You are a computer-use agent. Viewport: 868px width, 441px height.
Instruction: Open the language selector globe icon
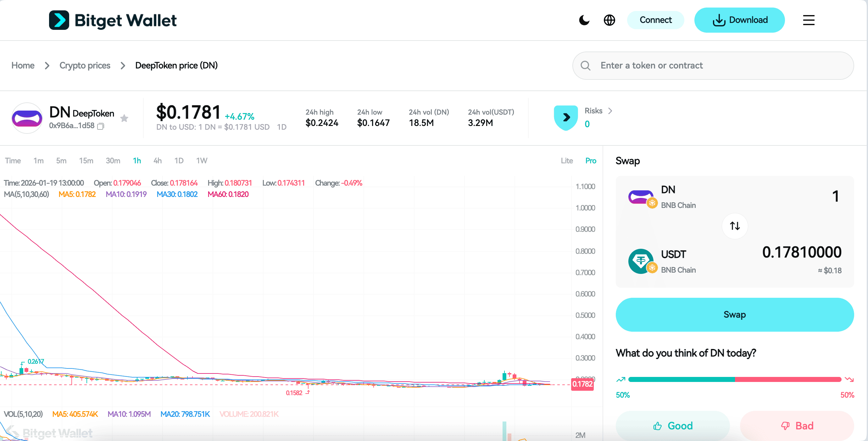pos(609,20)
